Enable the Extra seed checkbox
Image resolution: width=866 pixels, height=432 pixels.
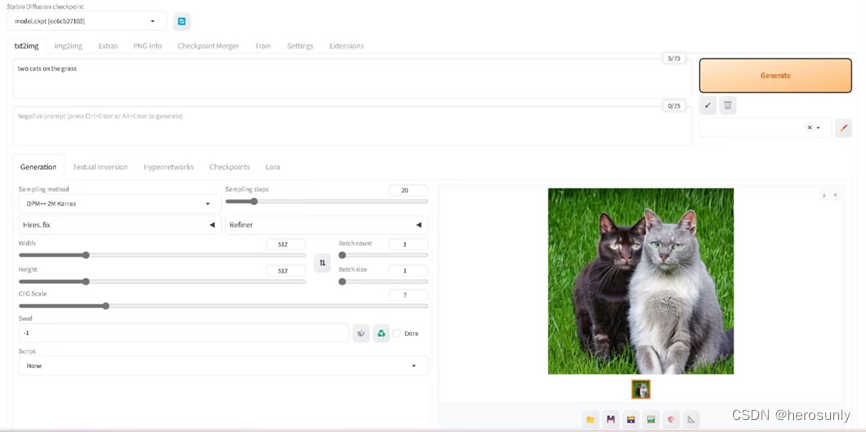[397, 333]
